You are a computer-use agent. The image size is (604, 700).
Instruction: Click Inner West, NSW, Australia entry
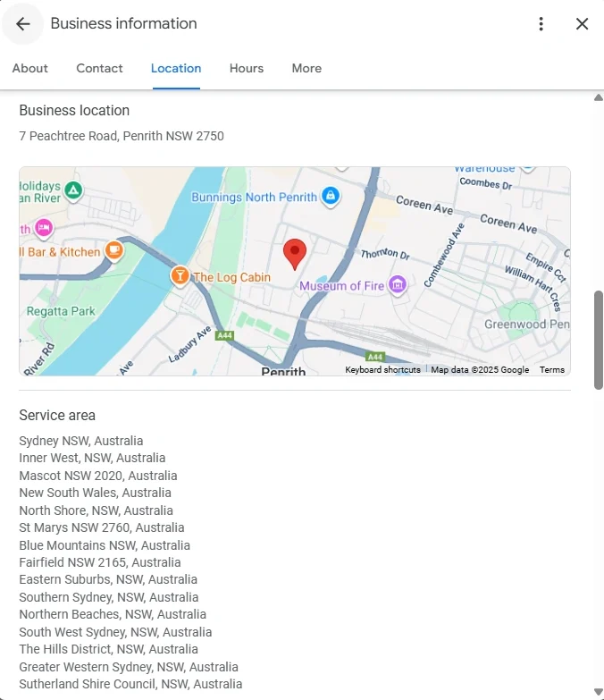(92, 458)
